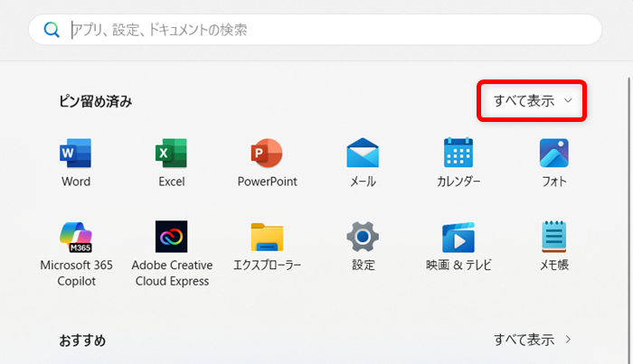Click the app search input field
This screenshot has width=633, height=364.
(x=315, y=30)
